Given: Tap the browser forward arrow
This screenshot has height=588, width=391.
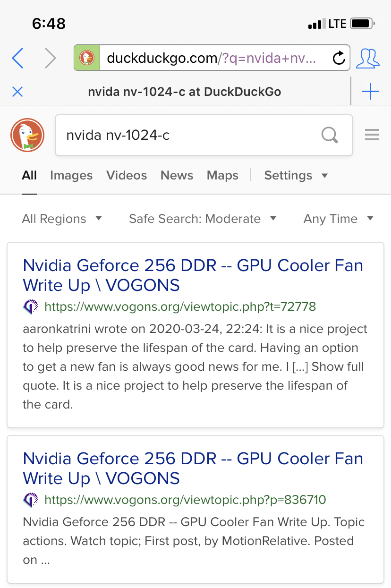Looking at the screenshot, I should [50, 58].
